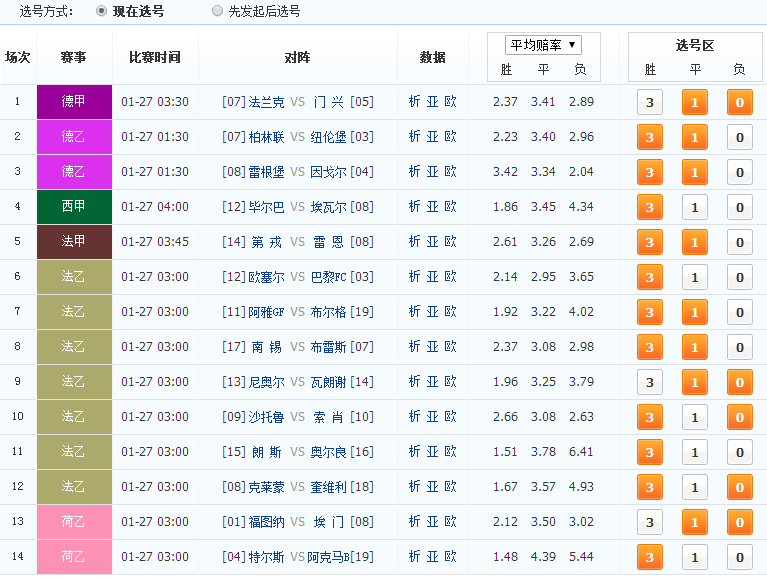Open 欧 European odds for match 14
Viewport: 767px width, 579px height.
(451, 557)
